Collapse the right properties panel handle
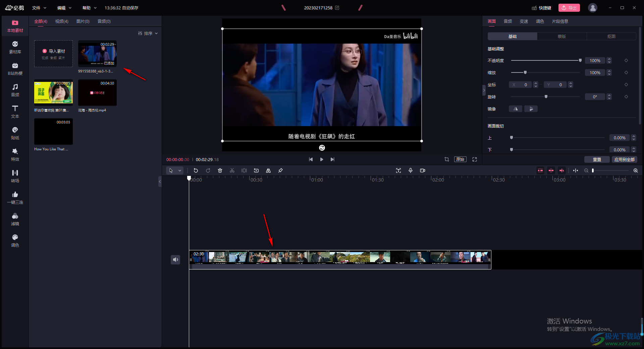This screenshot has height=349, width=644. [x=484, y=90]
